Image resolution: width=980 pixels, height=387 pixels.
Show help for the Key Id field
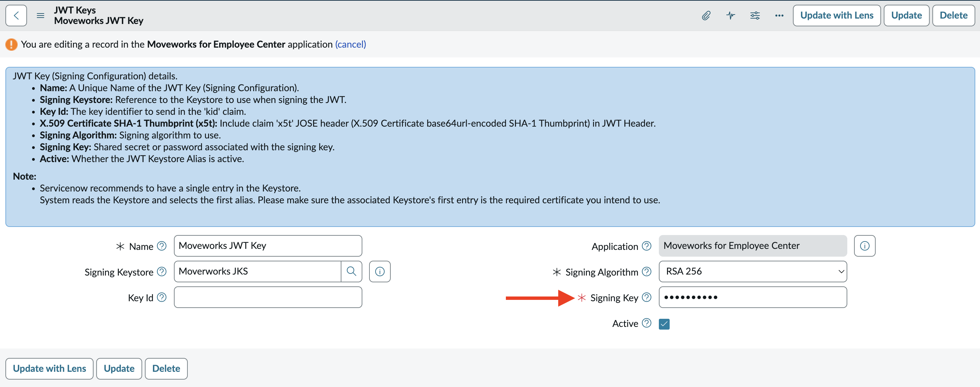pos(162,297)
